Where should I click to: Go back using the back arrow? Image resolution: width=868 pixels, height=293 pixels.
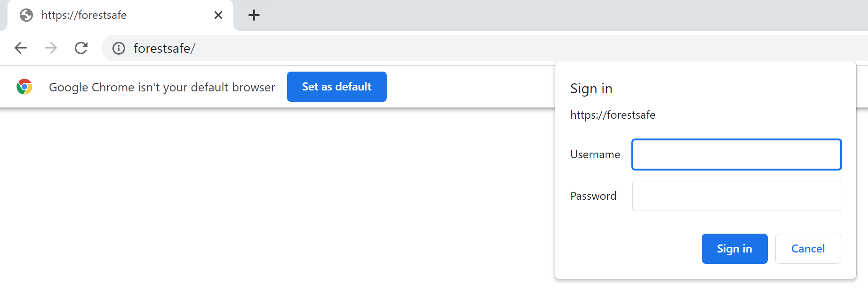[x=21, y=48]
